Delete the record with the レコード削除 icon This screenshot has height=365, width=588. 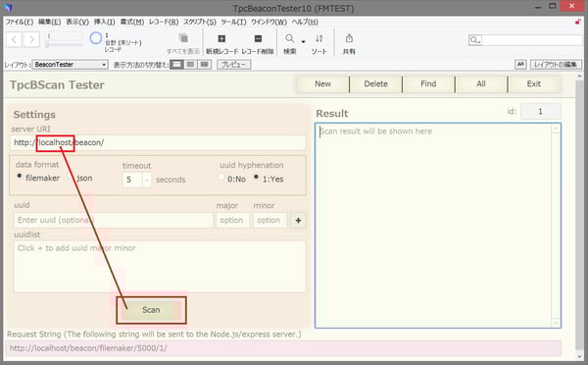click(x=258, y=38)
